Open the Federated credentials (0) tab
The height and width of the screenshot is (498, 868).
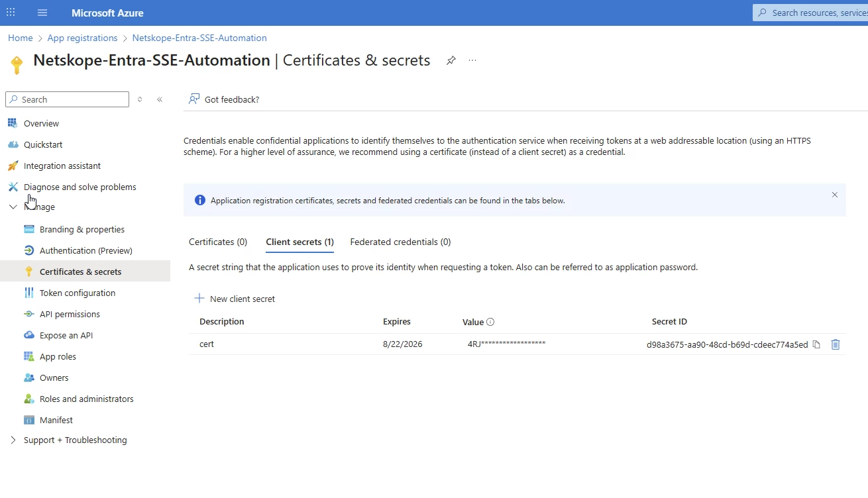[x=400, y=242]
